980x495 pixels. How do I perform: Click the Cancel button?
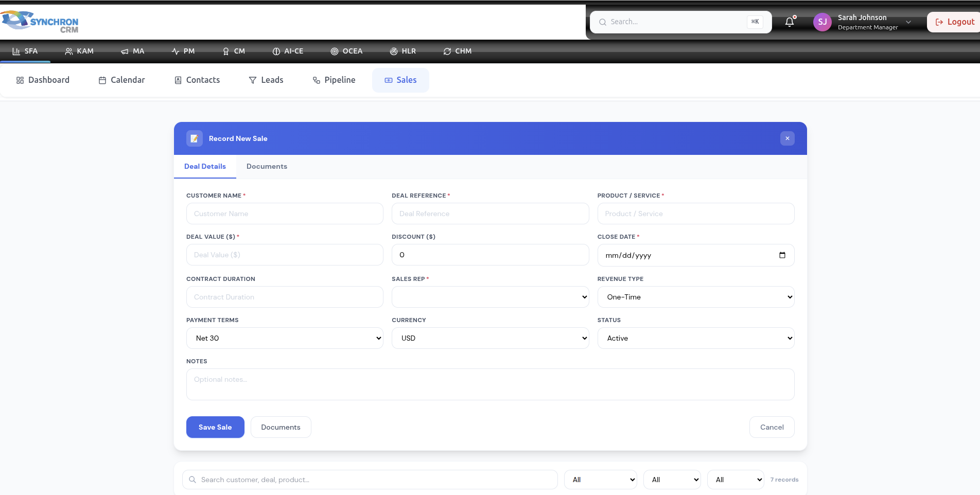[x=772, y=427]
